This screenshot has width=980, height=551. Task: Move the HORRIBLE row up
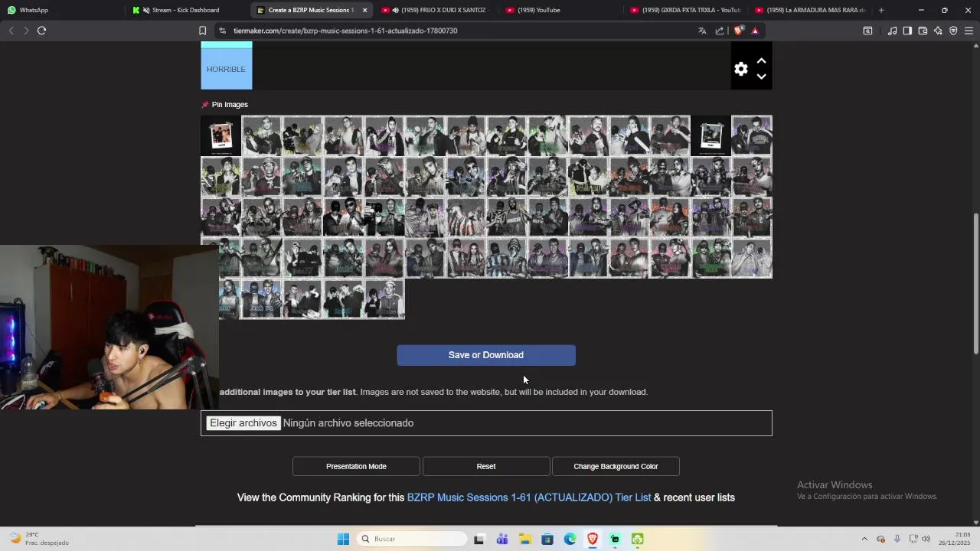[761, 60]
